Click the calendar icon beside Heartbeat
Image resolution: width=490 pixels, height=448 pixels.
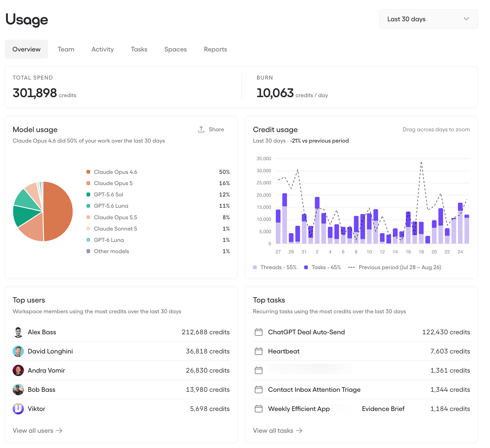click(x=259, y=351)
